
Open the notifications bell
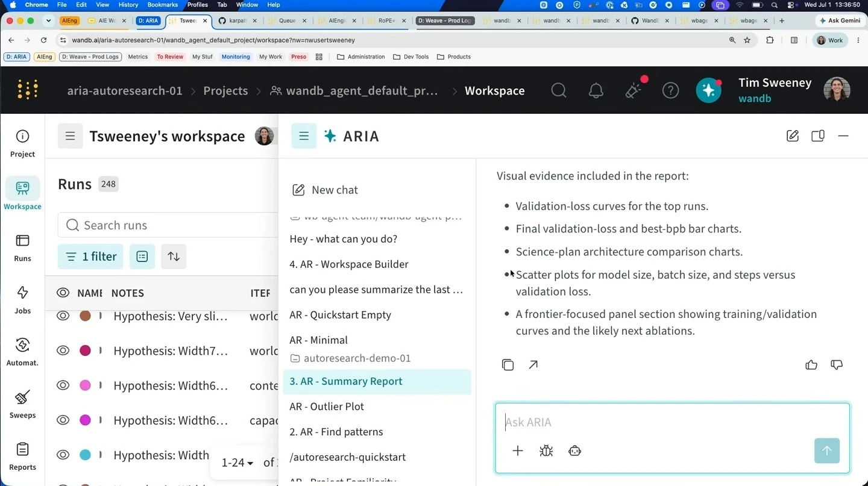click(596, 90)
